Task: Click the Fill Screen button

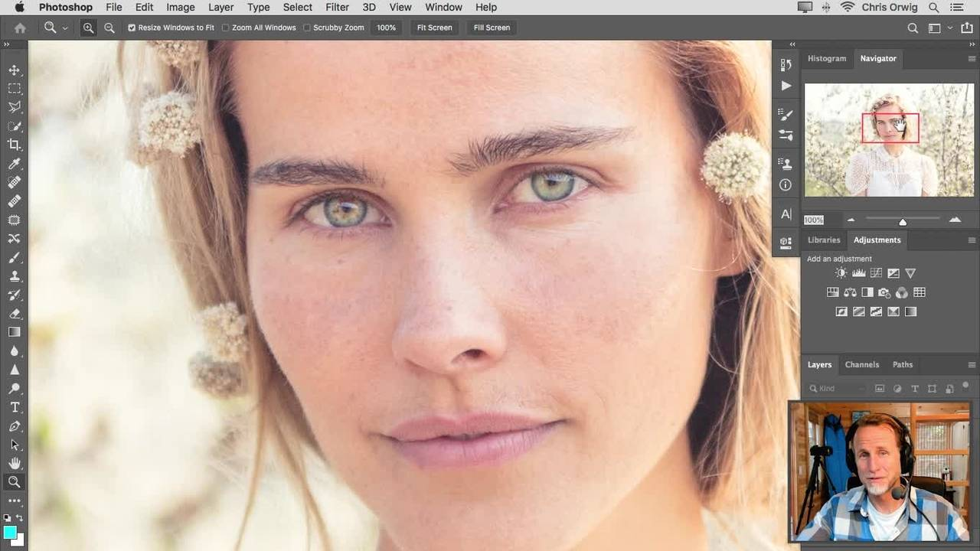Action: 492,28
